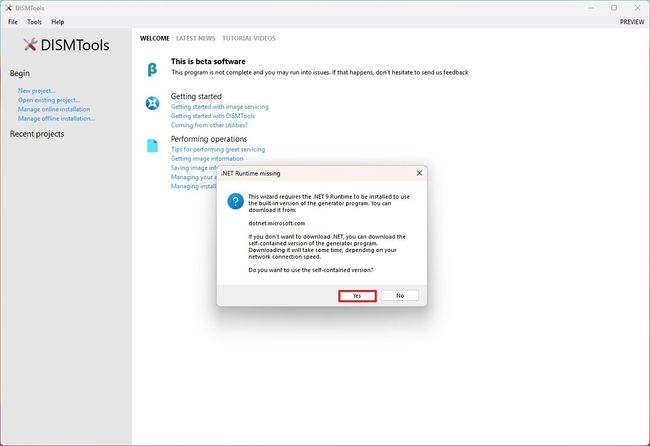The image size is (650, 446).
Task: Open the File menu
Action: point(13,22)
